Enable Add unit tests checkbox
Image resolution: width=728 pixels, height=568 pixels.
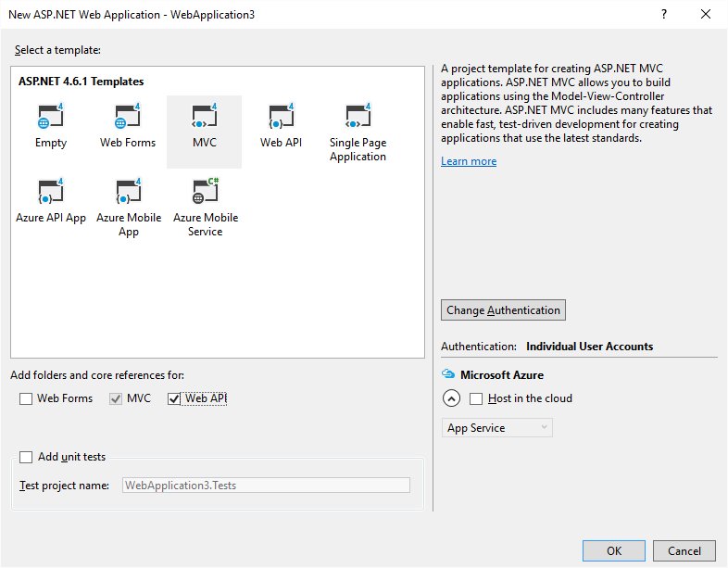click(x=26, y=457)
